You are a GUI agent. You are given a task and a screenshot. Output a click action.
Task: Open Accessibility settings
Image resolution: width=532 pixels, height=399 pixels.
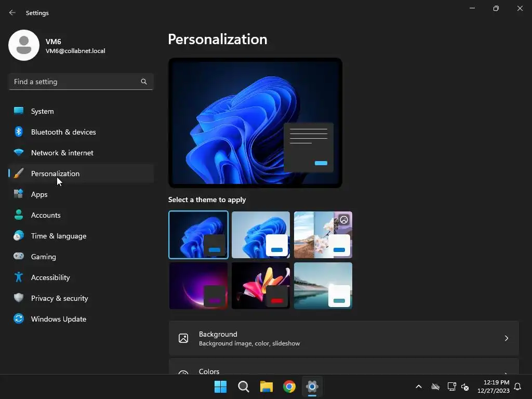[x=81, y=277]
